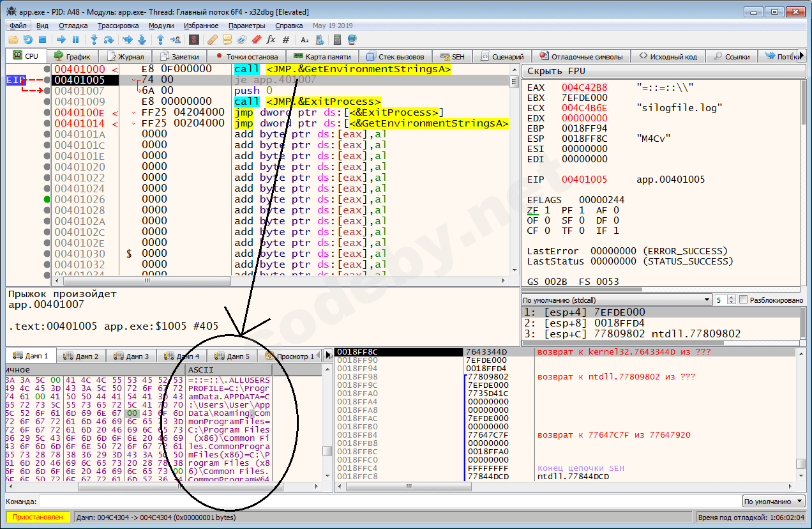The height and width of the screenshot is (529, 812).
Task: Switch to the Карта памяти tab
Action: coord(323,56)
